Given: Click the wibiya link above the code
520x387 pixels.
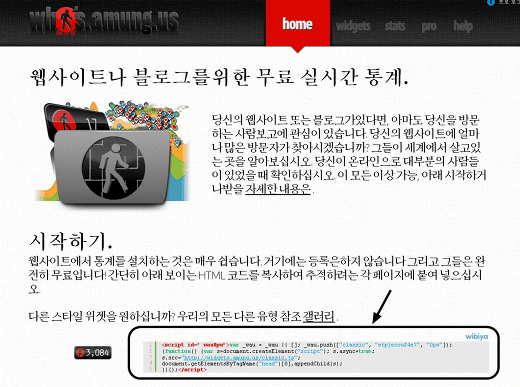Looking at the screenshot, I should tap(477, 336).
